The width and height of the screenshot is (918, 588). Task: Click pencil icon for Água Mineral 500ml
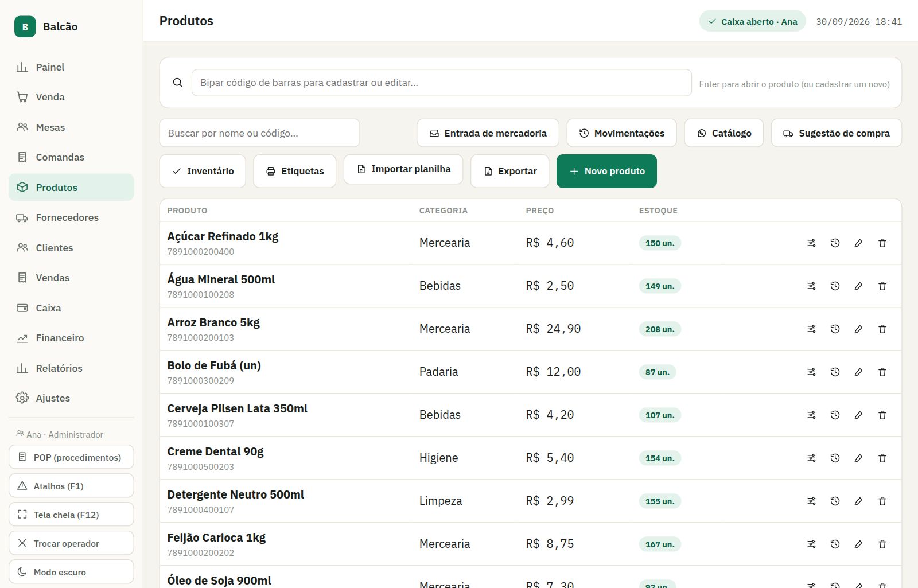pyautogui.click(x=858, y=286)
